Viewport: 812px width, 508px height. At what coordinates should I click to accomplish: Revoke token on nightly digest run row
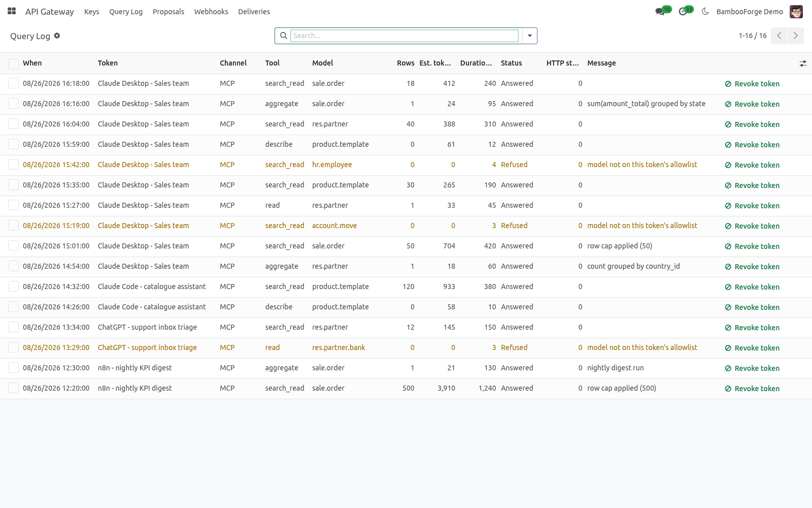[752, 368]
